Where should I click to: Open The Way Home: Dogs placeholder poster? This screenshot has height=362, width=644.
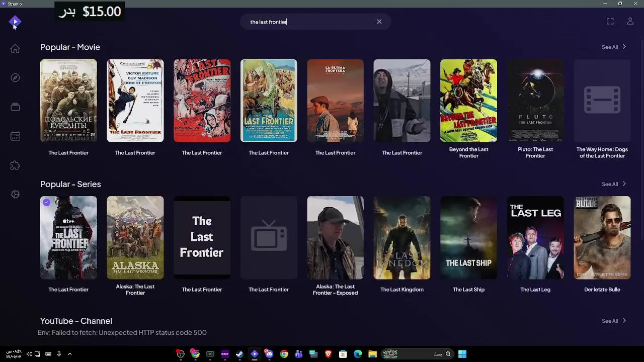point(602,101)
